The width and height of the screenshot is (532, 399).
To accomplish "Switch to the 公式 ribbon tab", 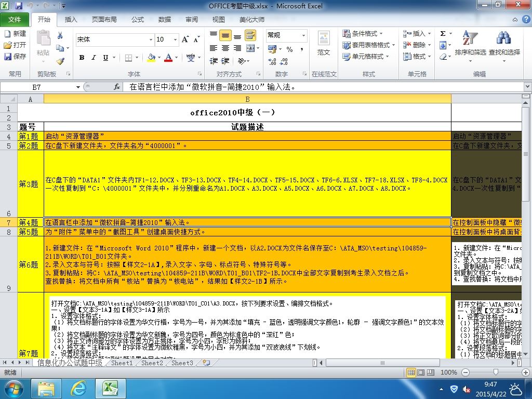I will pyautogui.click(x=137, y=20).
